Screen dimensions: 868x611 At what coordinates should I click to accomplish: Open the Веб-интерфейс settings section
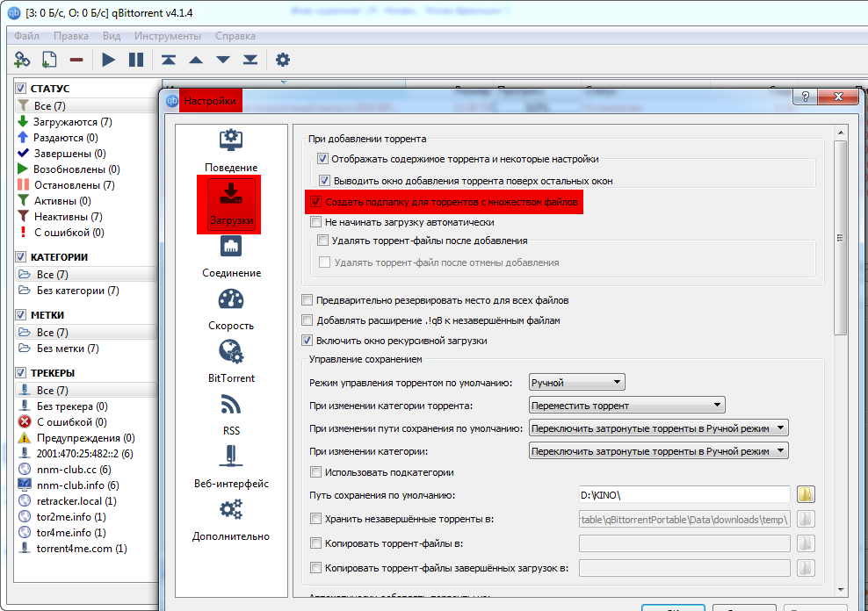pyautogui.click(x=231, y=467)
